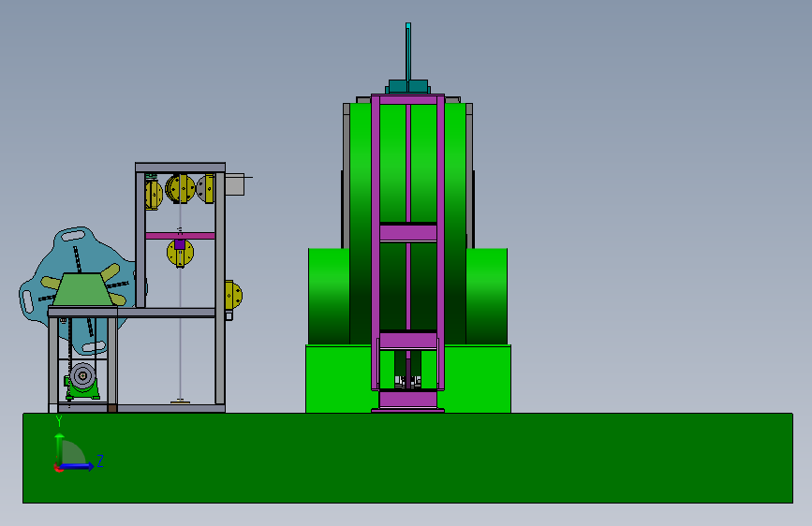Screen dimensions: 812x526
Task: Select the gray box at the frame's upper right
Action: pos(234,184)
